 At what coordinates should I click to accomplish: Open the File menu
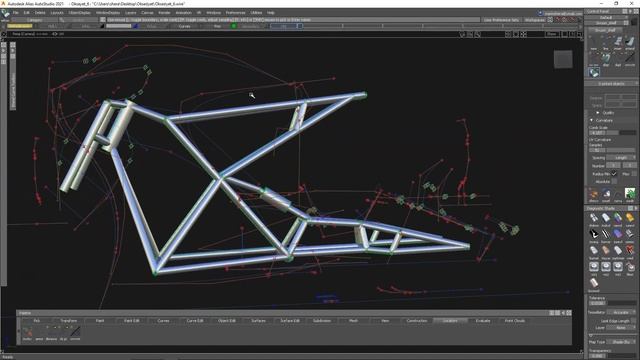(x=15, y=13)
